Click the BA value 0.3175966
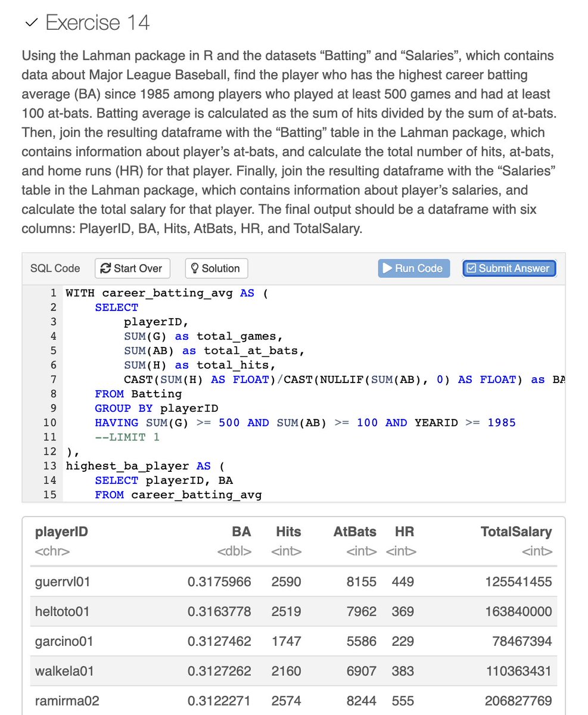588x715 pixels. coord(219,582)
